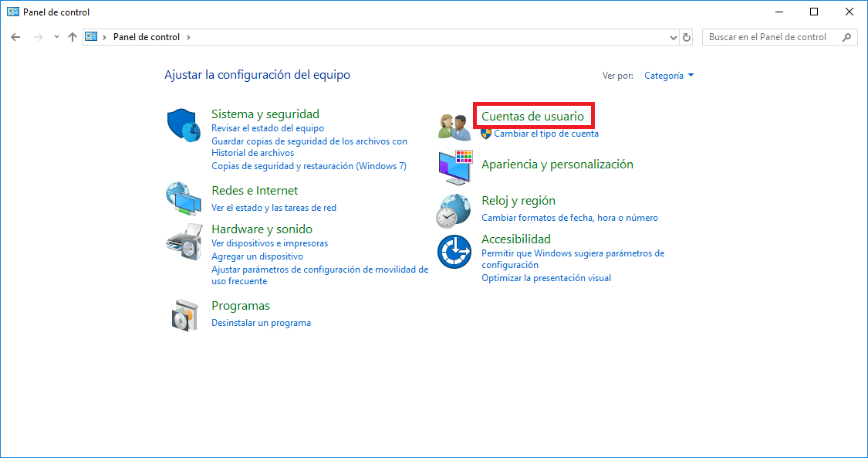The width and height of the screenshot is (868, 458).
Task: Open the Ver por Categoría dropdown
Action: tap(669, 76)
